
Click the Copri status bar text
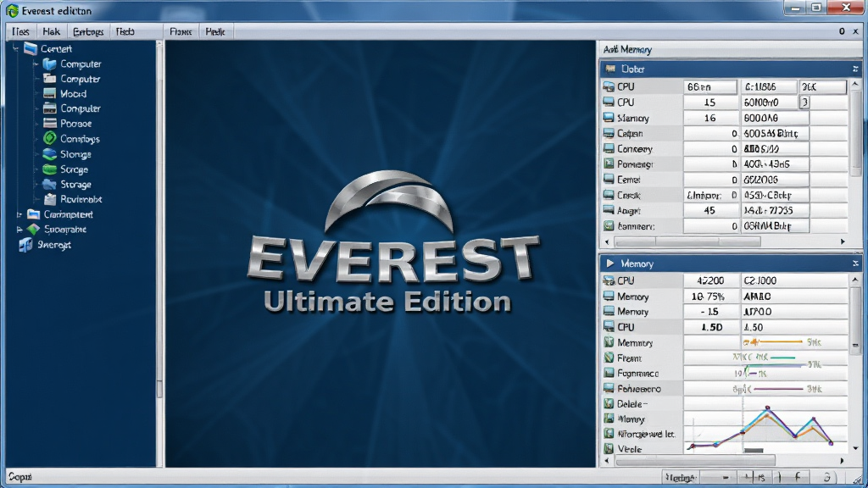20,477
